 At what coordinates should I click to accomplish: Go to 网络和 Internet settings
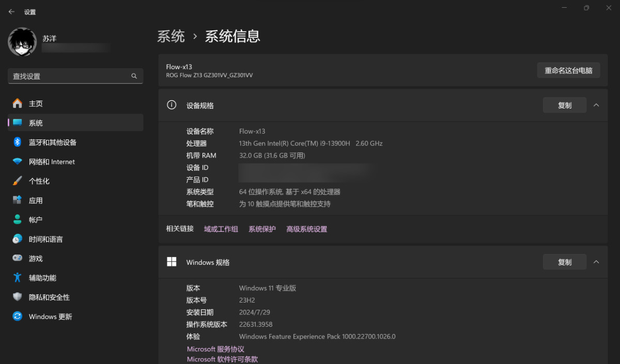(75, 162)
